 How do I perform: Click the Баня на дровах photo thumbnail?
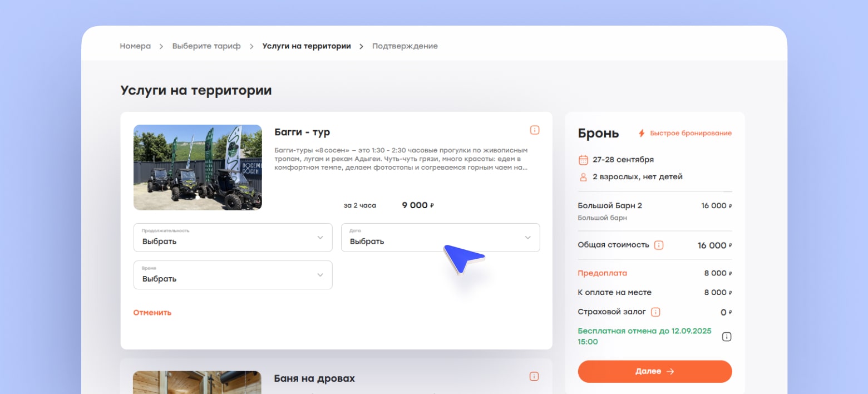point(197,382)
